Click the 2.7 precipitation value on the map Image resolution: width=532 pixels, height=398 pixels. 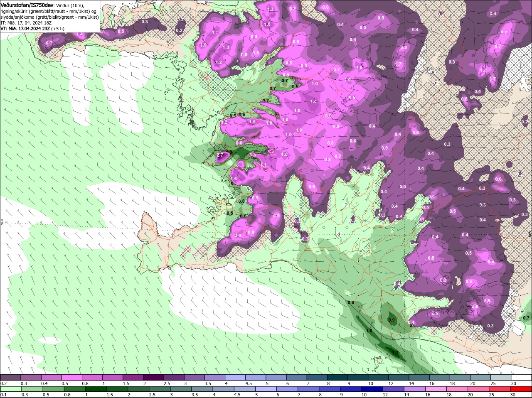point(220,155)
